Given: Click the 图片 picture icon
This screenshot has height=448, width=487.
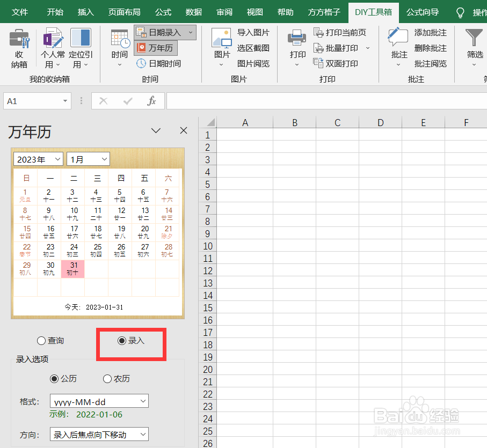Looking at the screenshot, I should click(222, 39).
